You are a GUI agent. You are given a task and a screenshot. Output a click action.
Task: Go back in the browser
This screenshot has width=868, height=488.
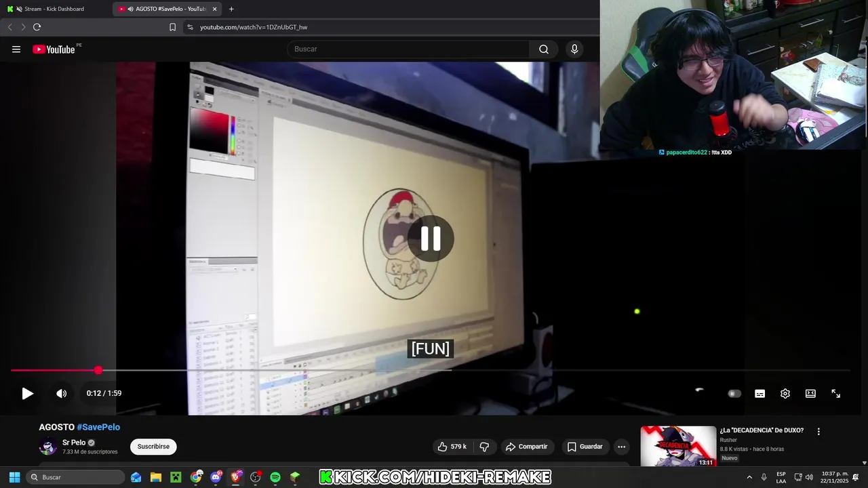9,27
